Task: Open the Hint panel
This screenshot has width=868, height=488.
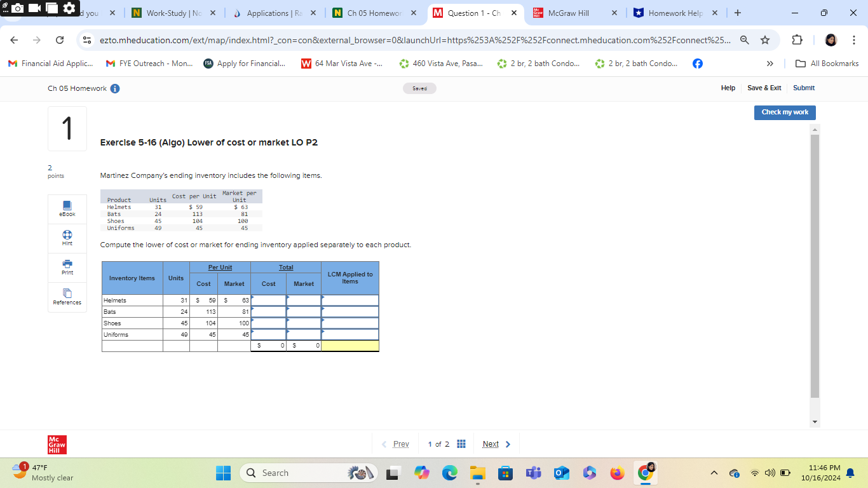Action: click(x=67, y=238)
